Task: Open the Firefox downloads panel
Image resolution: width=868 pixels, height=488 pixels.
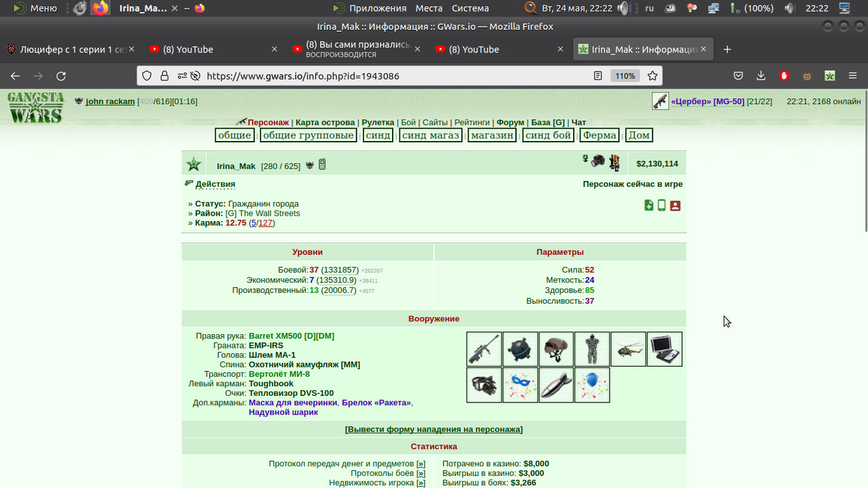Action: point(761,76)
